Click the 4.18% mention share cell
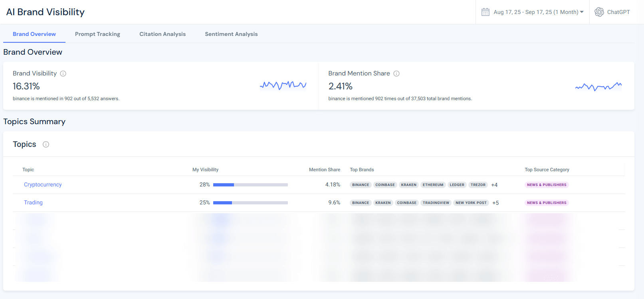Image resolution: width=644 pixels, height=299 pixels. click(333, 185)
